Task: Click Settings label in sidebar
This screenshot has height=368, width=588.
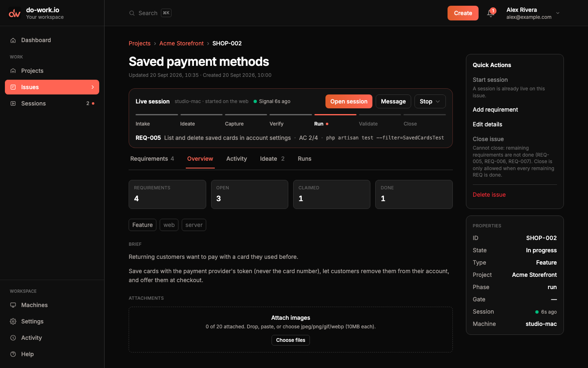Action: click(32, 321)
